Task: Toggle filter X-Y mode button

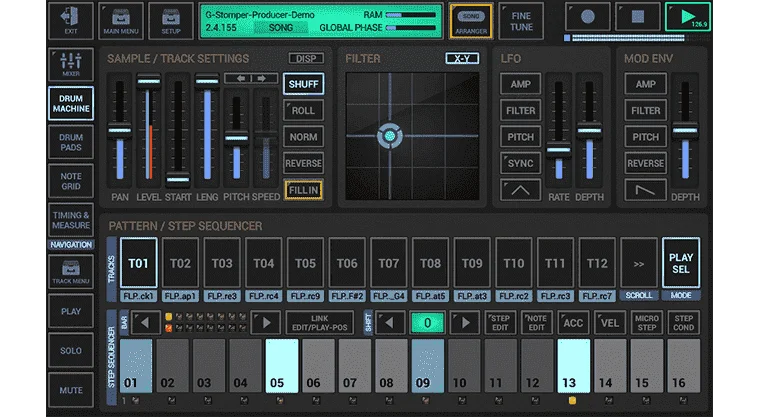Action: click(462, 59)
